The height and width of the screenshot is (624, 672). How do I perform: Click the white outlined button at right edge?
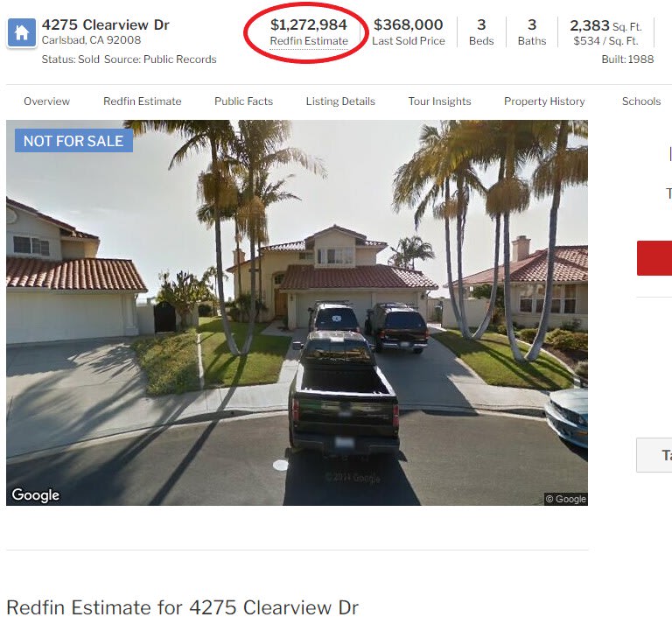point(654,455)
